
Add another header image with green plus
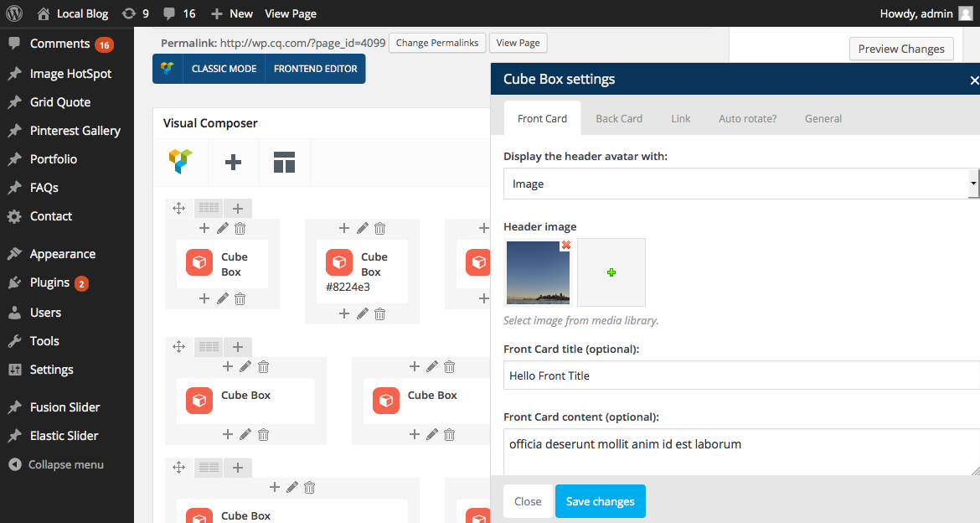coord(611,272)
